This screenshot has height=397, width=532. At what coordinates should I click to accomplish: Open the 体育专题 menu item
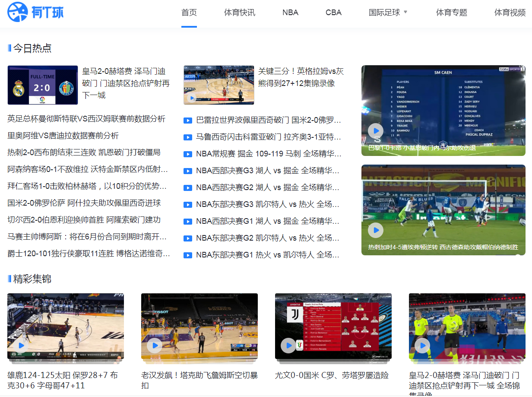click(x=452, y=13)
